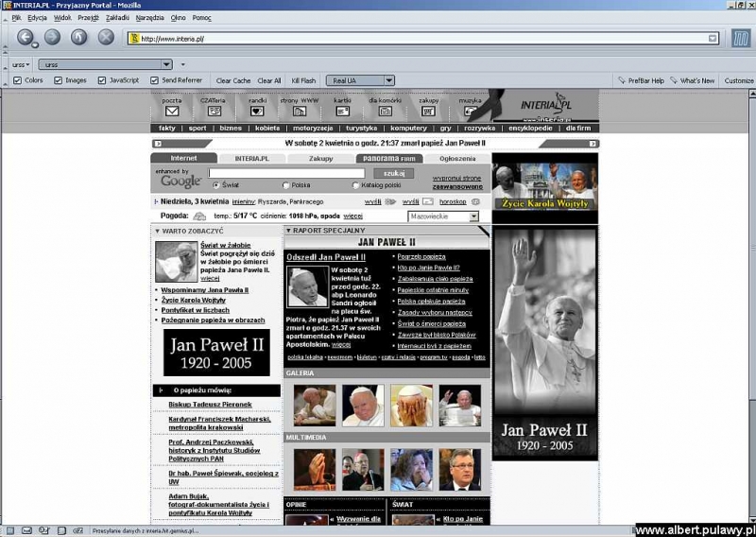Viewport: 756px width, 537px height.
Task: Click the Customize PrefBar button
Action: 739,81
